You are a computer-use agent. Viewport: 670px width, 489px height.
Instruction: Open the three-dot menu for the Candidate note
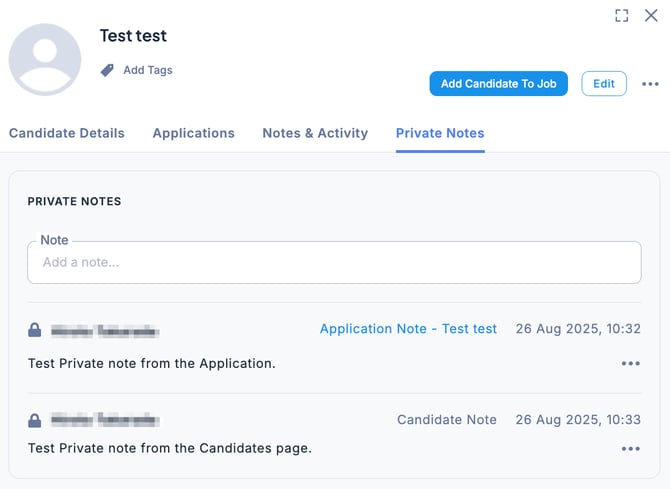coord(630,449)
